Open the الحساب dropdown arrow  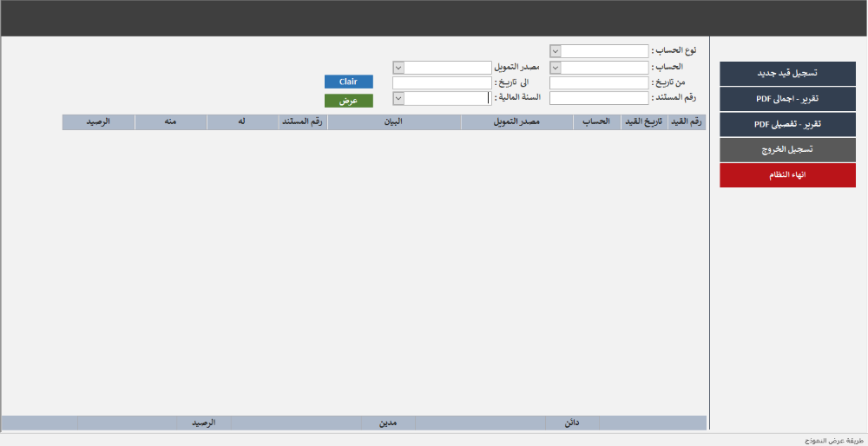pyautogui.click(x=556, y=68)
